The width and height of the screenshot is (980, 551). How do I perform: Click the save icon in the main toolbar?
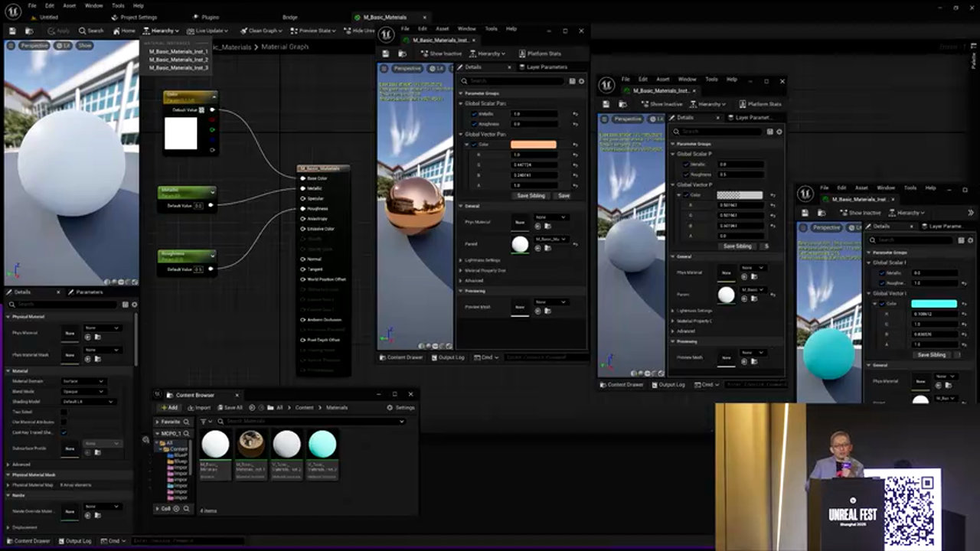[x=12, y=31]
